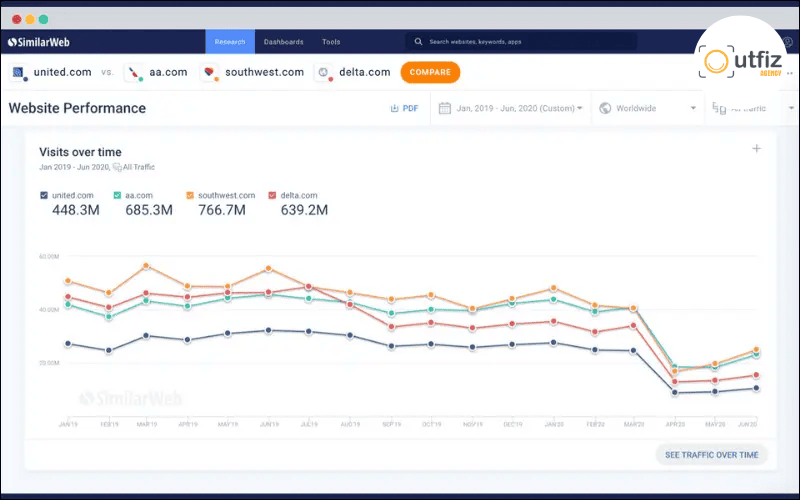Click delta.com JUN'20 red data point
This screenshot has width=800, height=500.
click(756, 376)
